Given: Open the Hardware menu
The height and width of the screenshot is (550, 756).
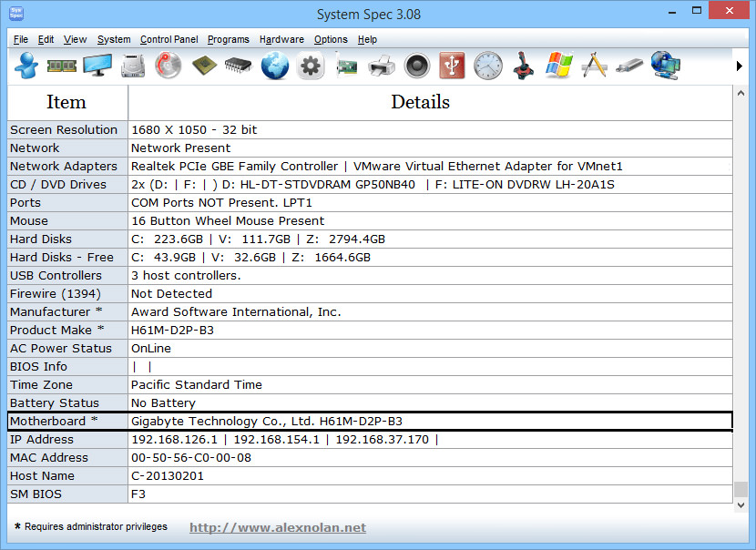Looking at the screenshot, I should (x=281, y=39).
